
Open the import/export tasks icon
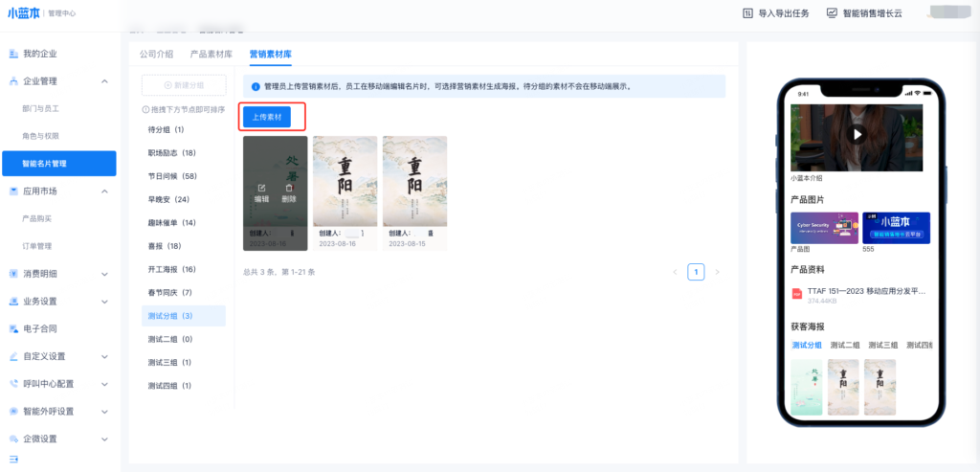click(749, 13)
